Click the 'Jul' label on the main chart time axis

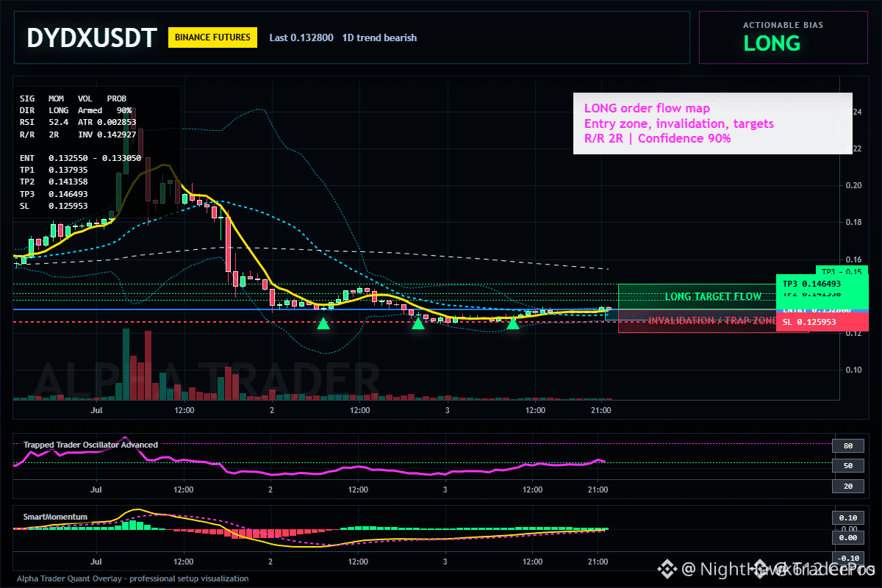pos(96,410)
